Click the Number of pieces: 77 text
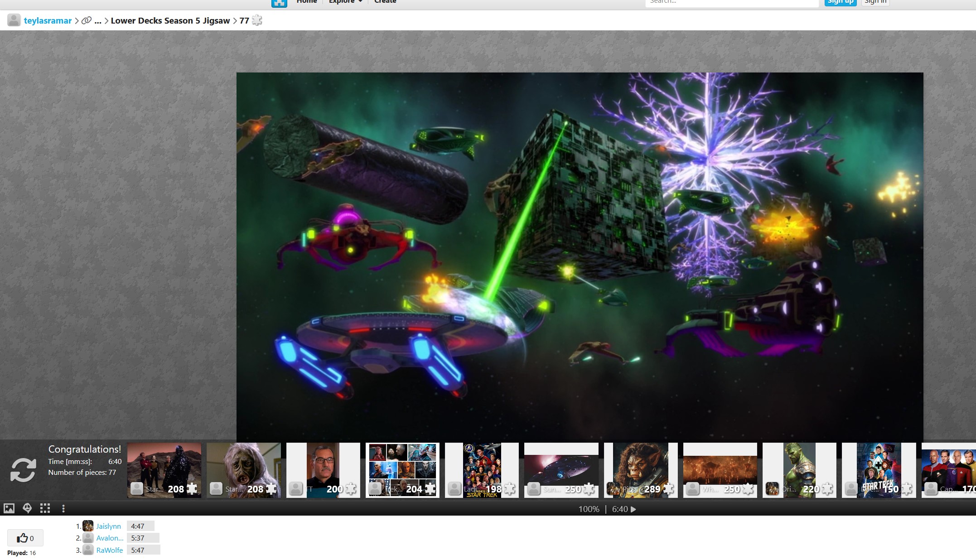This screenshot has width=976, height=560. 82,472
